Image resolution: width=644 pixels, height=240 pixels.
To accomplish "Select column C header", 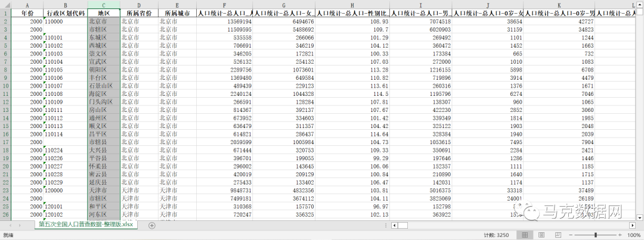I will click(104, 5).
